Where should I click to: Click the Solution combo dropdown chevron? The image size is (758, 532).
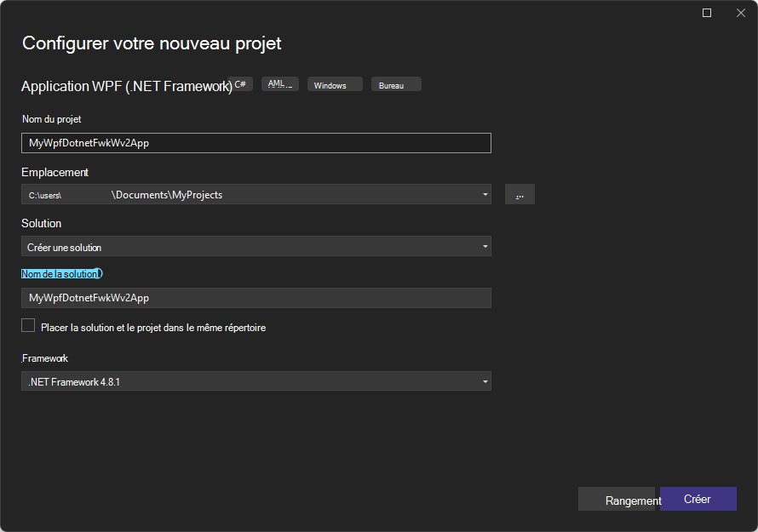(484, 246)
